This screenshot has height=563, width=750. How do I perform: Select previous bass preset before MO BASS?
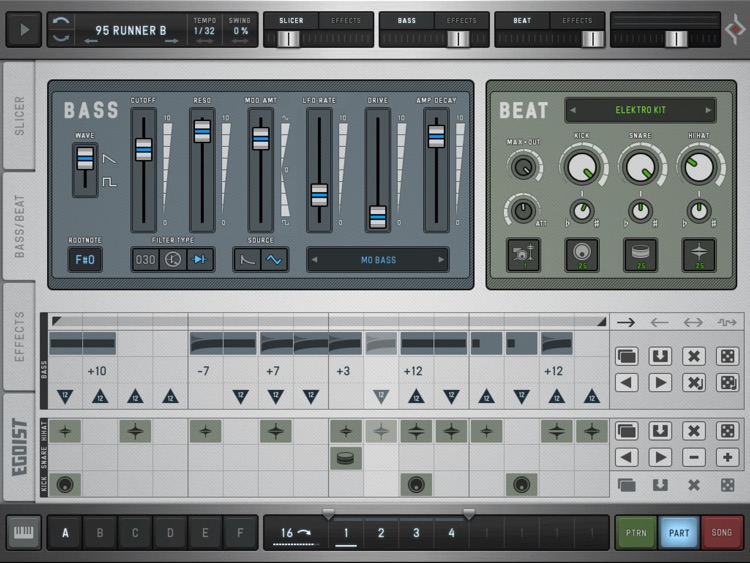(315, 260)
